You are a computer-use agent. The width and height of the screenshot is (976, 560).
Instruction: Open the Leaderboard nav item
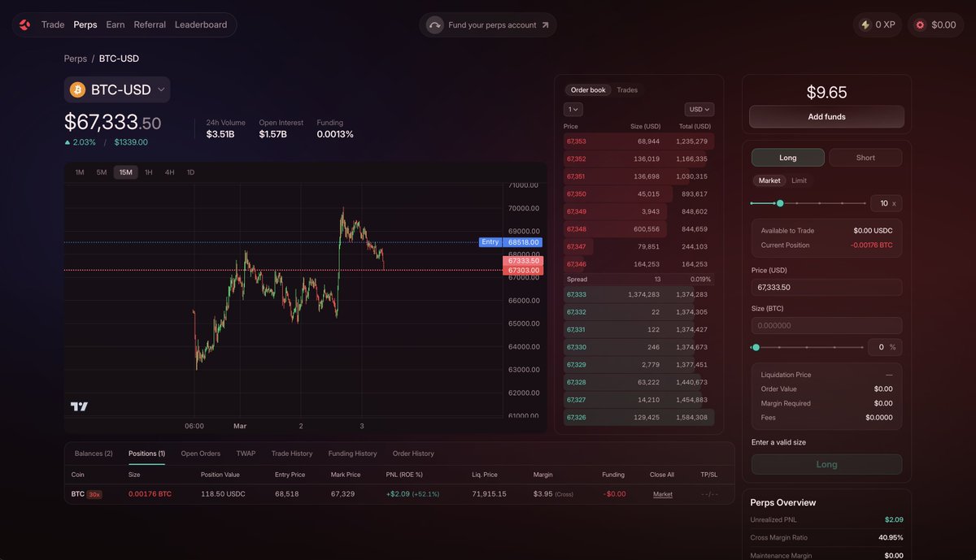coord(201,25)
